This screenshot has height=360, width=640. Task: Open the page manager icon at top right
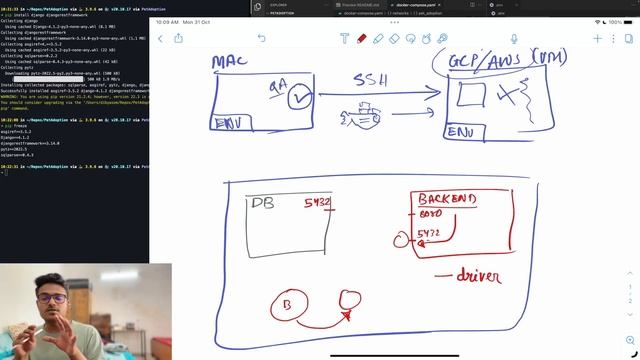[x=629, y=39]
